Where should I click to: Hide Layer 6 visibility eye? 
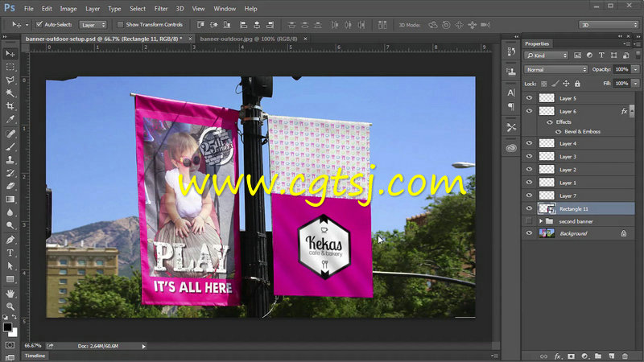tap(529, 111)
